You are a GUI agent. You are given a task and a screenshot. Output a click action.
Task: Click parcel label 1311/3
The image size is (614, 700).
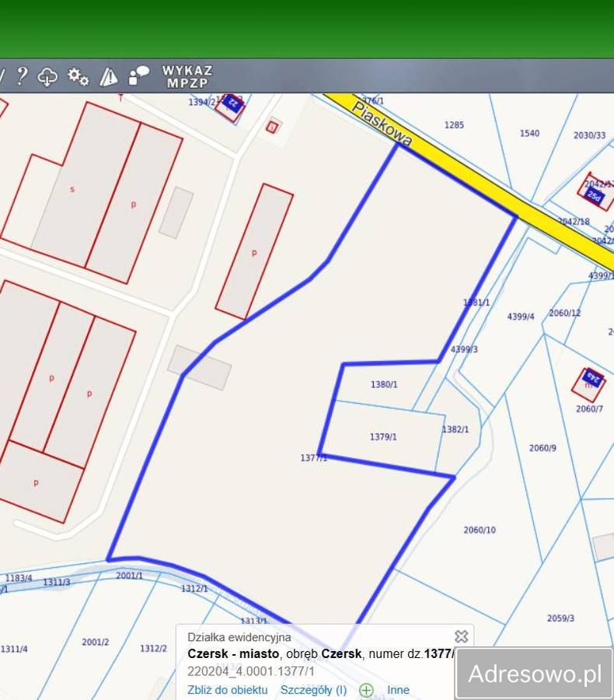pos(57,582)
